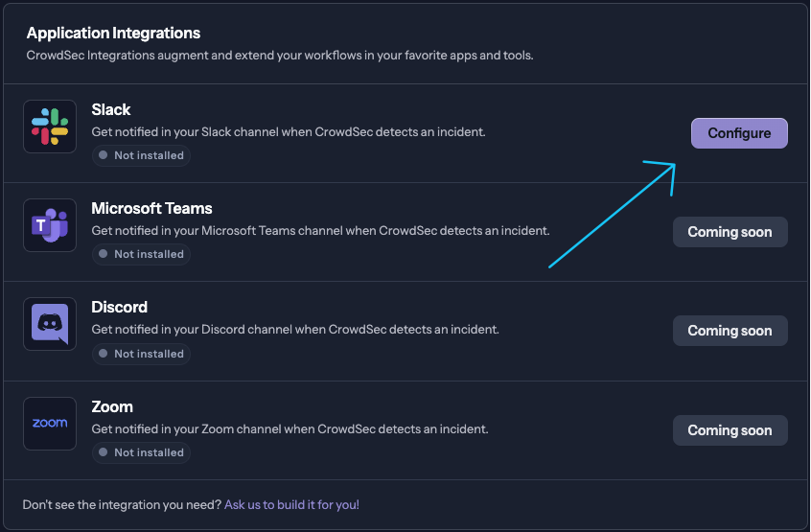
Task: Click the Zoom logo icon
Action: [x=50, y=424]
